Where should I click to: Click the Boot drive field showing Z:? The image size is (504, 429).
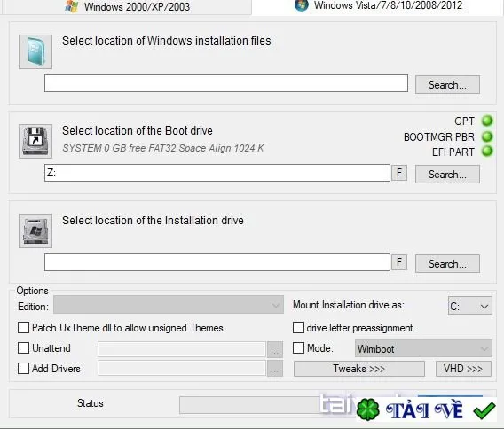217,173
